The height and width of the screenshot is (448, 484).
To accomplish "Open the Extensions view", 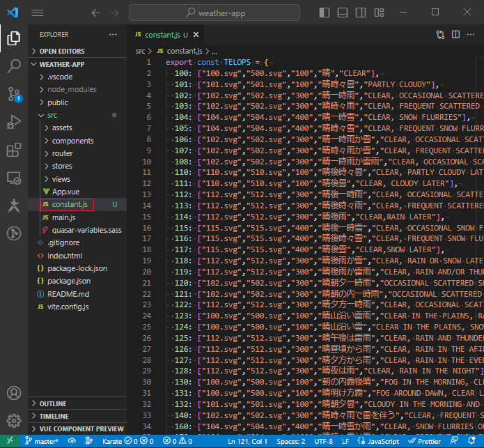I will coord(14,150).
